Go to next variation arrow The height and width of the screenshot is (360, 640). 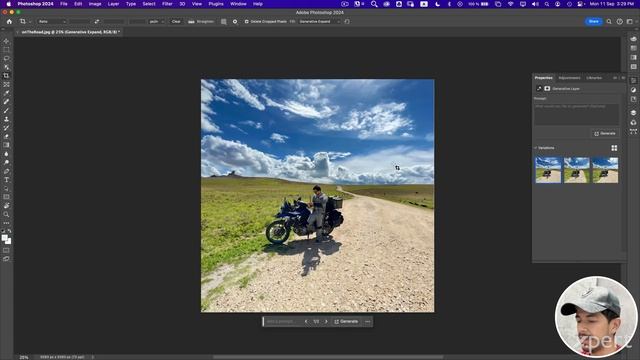[x=326, y=322]
